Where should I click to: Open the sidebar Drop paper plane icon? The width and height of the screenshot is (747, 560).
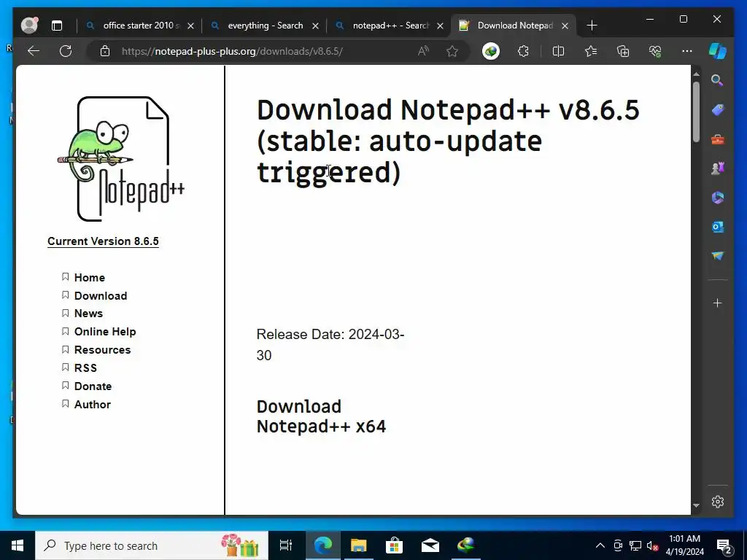coord(718,256)
